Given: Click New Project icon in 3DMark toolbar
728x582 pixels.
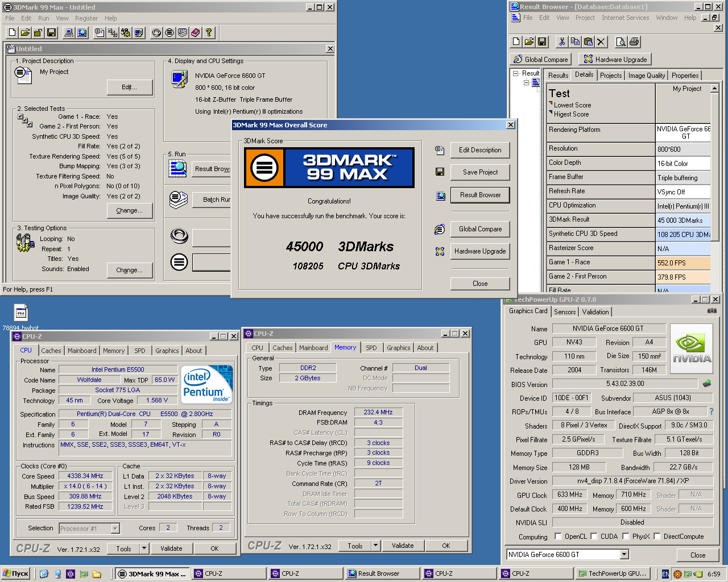Looking at the screenshot, I should [x=12, y=32].
